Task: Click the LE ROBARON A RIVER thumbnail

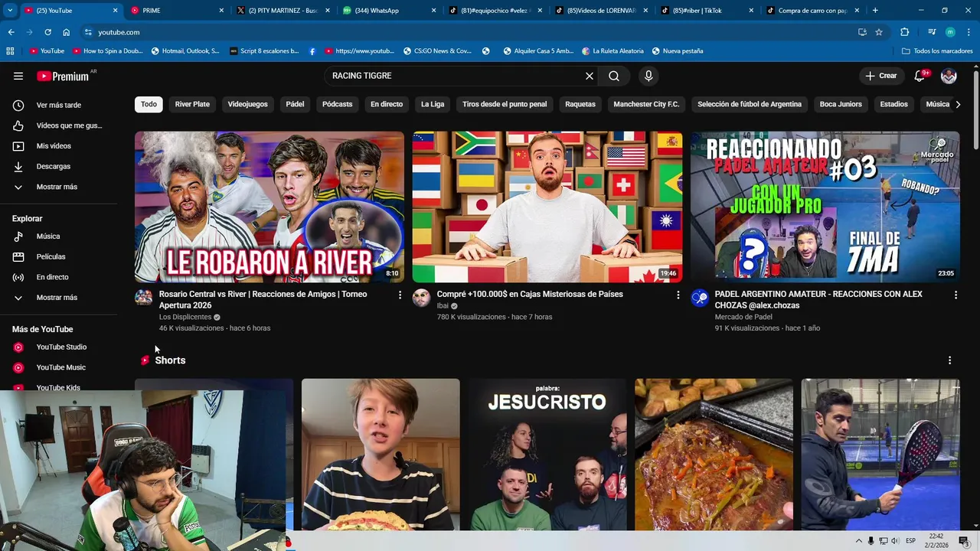Action: pyautogui.click(x=269, y=207)
